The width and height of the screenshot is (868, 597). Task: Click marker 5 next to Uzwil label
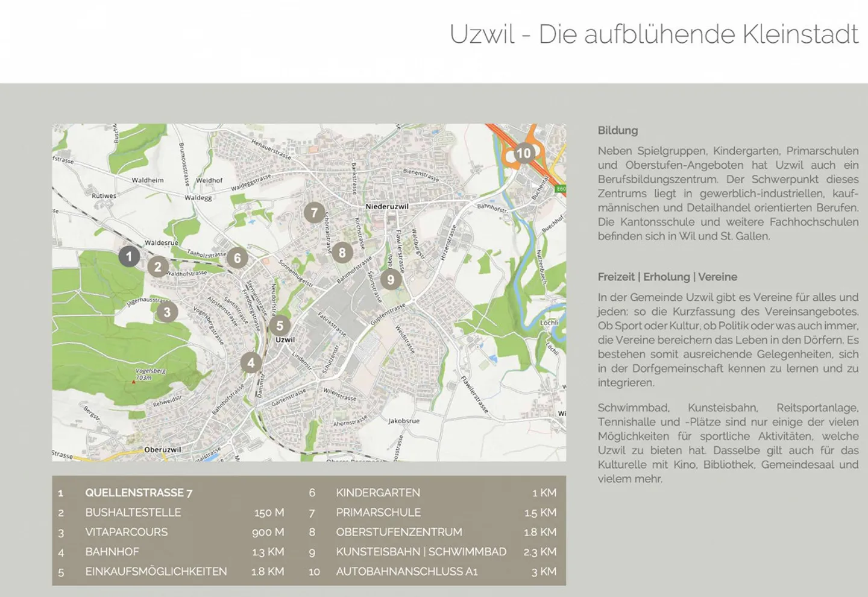point(280,326)
